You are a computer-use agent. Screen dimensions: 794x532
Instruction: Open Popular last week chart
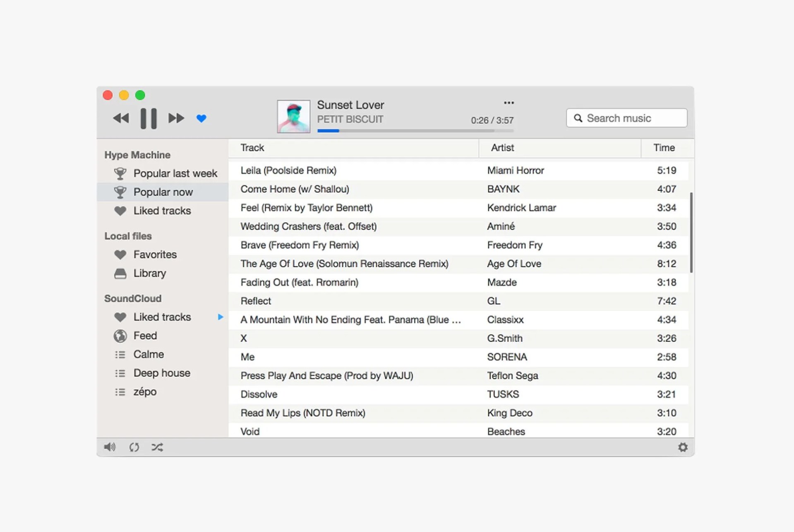pyautogui.click(x=175, y=173)
